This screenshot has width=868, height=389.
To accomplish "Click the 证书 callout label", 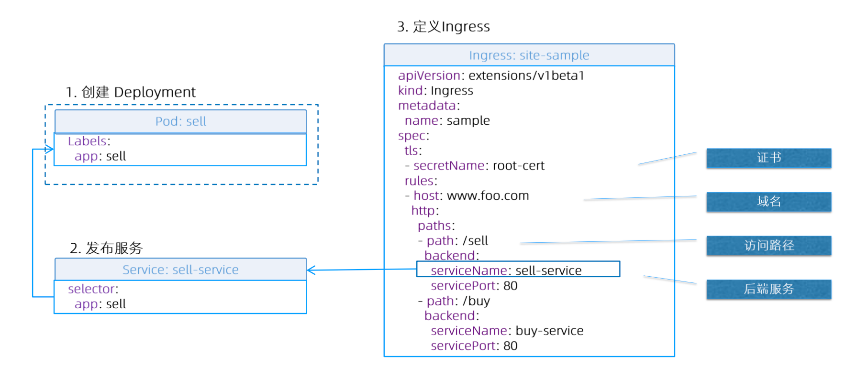I will coord(768,158).
